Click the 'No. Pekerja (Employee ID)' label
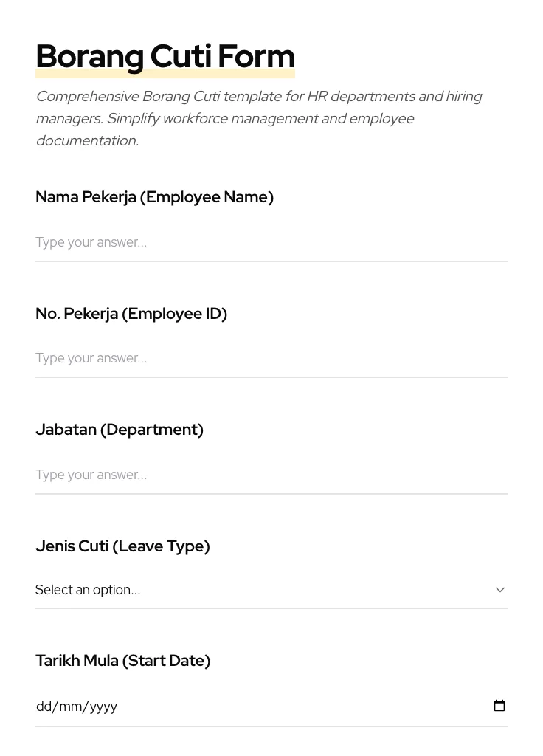The width and height of the screenshot is (543, 756). point(131,314)
